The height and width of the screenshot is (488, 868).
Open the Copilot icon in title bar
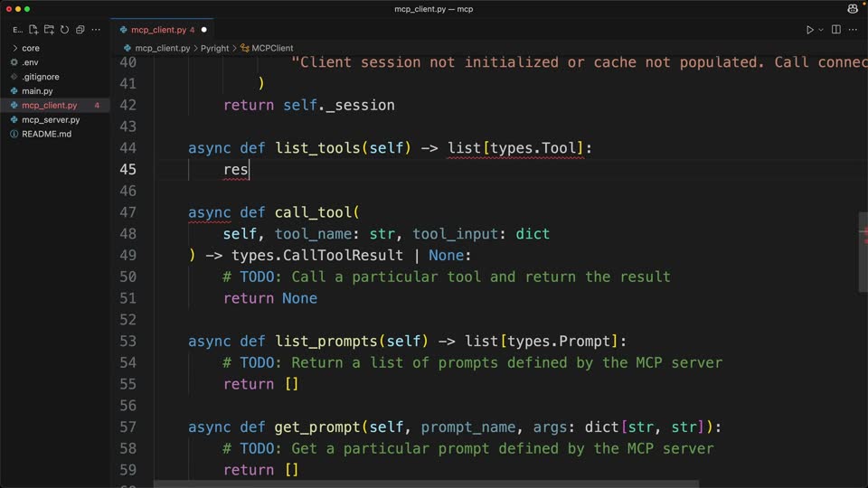853,9
